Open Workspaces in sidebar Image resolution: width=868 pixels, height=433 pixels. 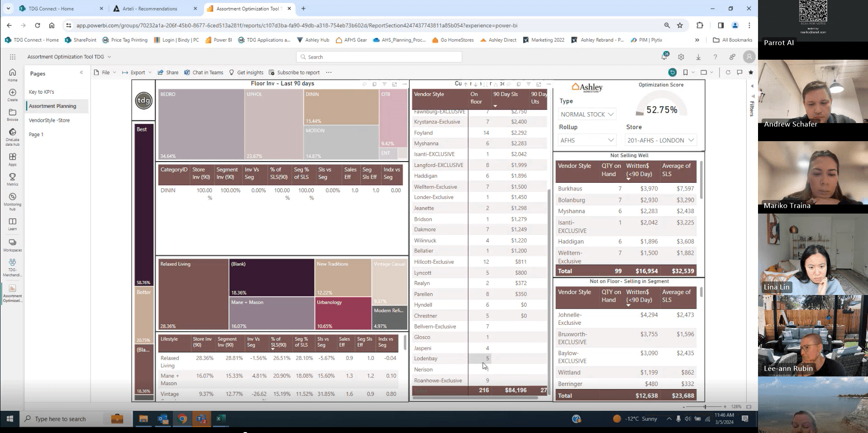point(12,245)
